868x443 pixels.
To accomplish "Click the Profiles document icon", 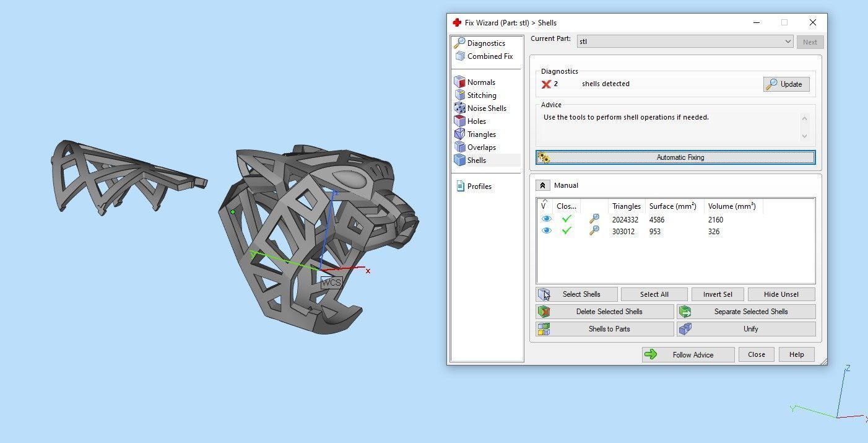I will [460, 186].
